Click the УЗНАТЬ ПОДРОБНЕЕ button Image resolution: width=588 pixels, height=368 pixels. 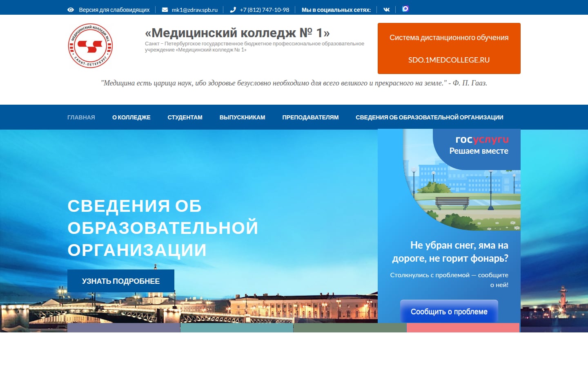pyautogui.click(x=121, y=281)
